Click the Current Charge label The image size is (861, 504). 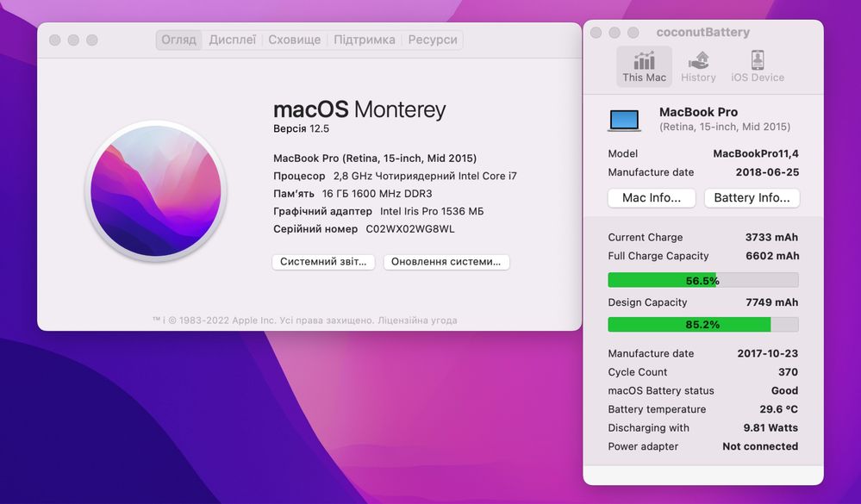(646, 237)
